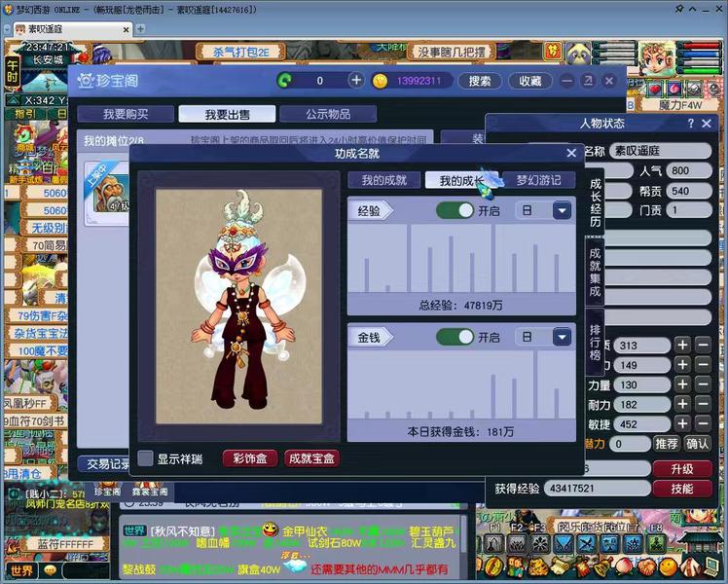This screenshot has height=584, width=728.
Task: Click the 确认 button next to 潜力
Action: pos(697,444)
